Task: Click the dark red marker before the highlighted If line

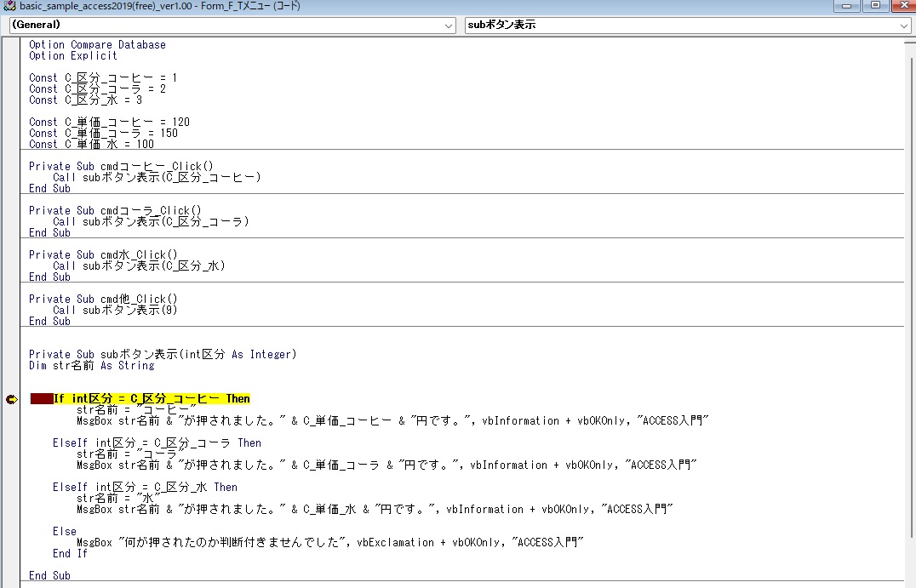Action: tap(41, 399)
